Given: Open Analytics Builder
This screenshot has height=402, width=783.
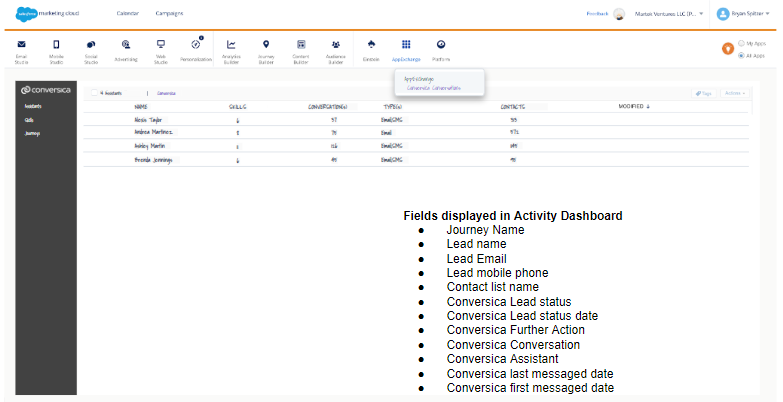Looking at the screenshot, I should pos(231,51).
